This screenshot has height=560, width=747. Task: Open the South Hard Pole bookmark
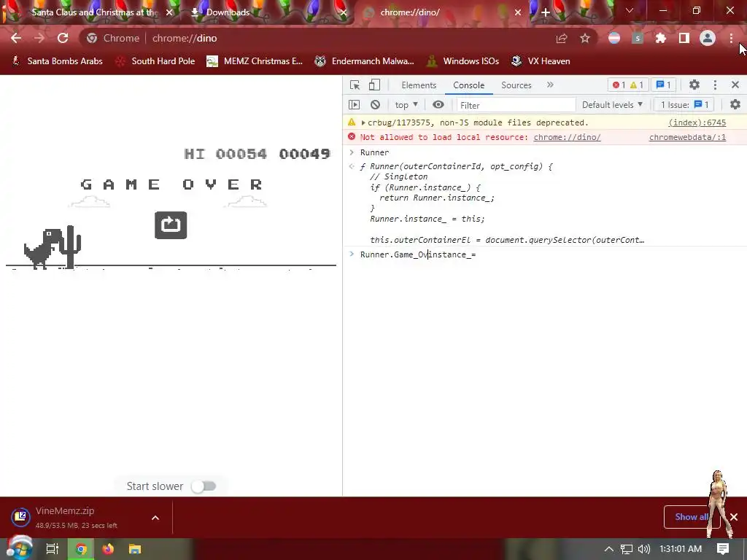click(155, 61)
